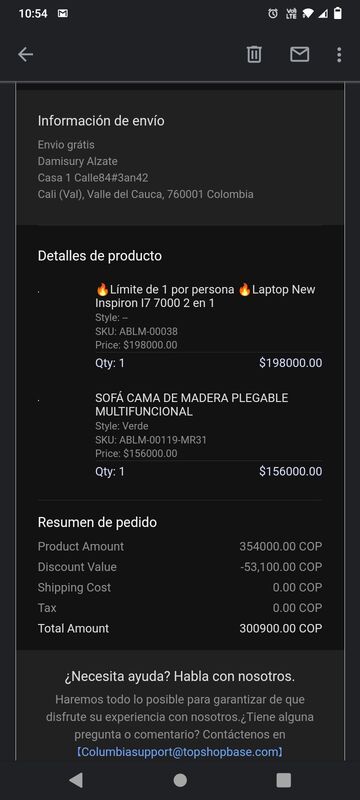Tap the Discount Value -53,100.00 COP

point(281,567)
